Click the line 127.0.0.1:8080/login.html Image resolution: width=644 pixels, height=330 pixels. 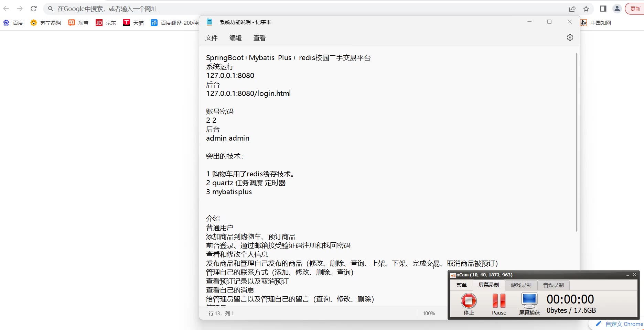(x=248, y=93)
